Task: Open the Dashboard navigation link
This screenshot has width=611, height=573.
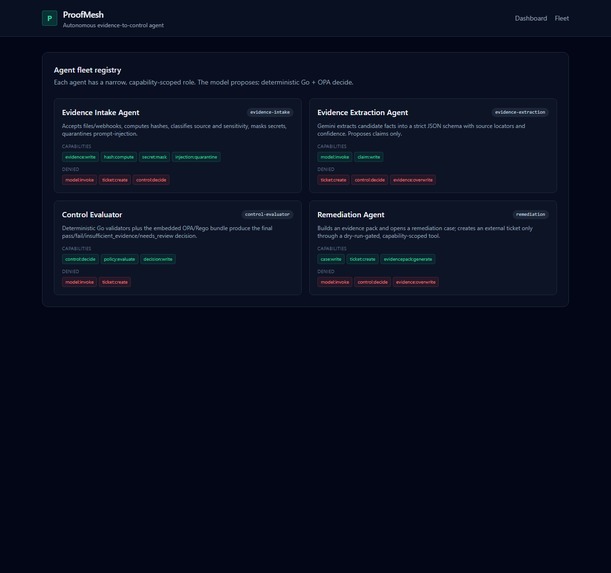Action: (x=531, y=18)
